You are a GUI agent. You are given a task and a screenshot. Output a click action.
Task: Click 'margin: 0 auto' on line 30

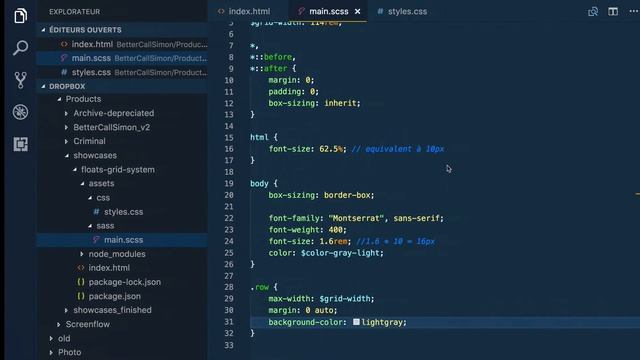click(303, 311)
